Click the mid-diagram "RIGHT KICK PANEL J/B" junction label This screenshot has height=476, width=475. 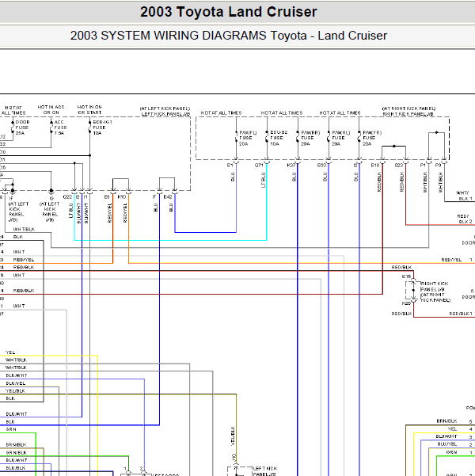(435, 291)
